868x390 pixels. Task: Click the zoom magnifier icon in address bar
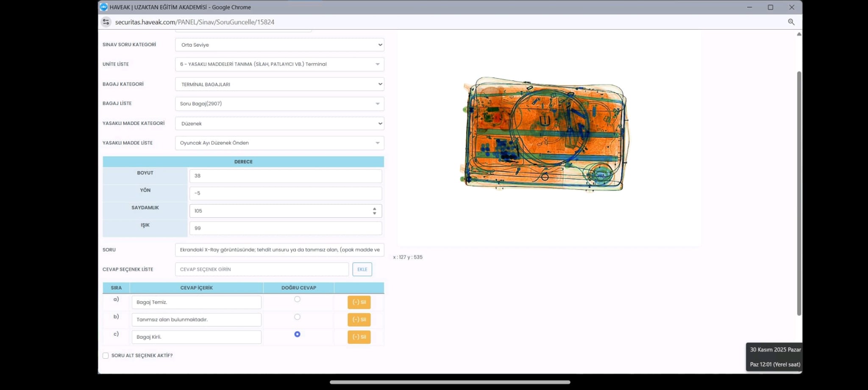tap(791, 22)
